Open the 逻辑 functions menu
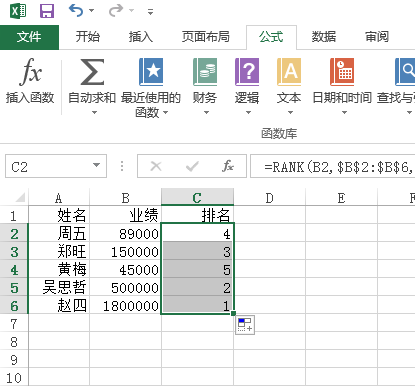The height and width of the screenshot is (386, 415). click(x=247, y=86)
